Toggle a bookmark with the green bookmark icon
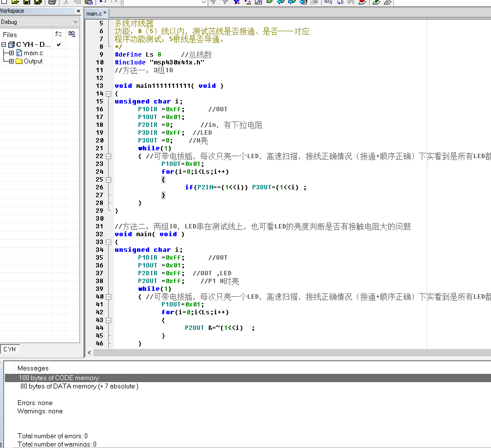 (269, 2)
